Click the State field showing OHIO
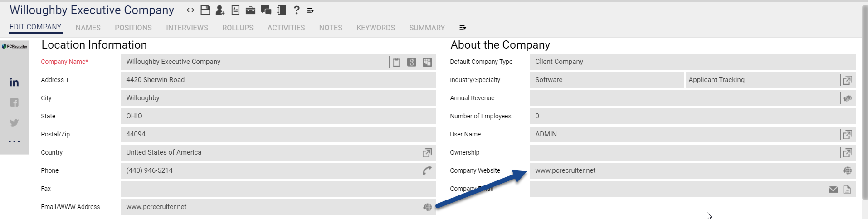The image size is (868, 219). (278, 116)
